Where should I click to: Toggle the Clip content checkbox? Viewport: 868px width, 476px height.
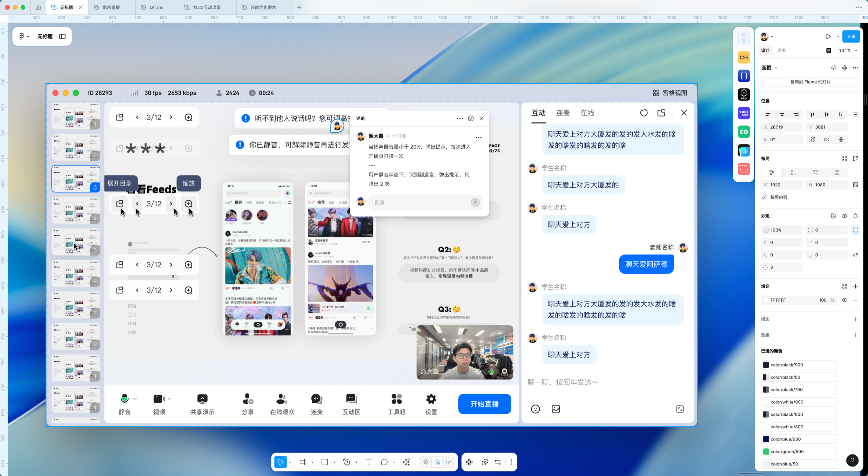[764, 197]
